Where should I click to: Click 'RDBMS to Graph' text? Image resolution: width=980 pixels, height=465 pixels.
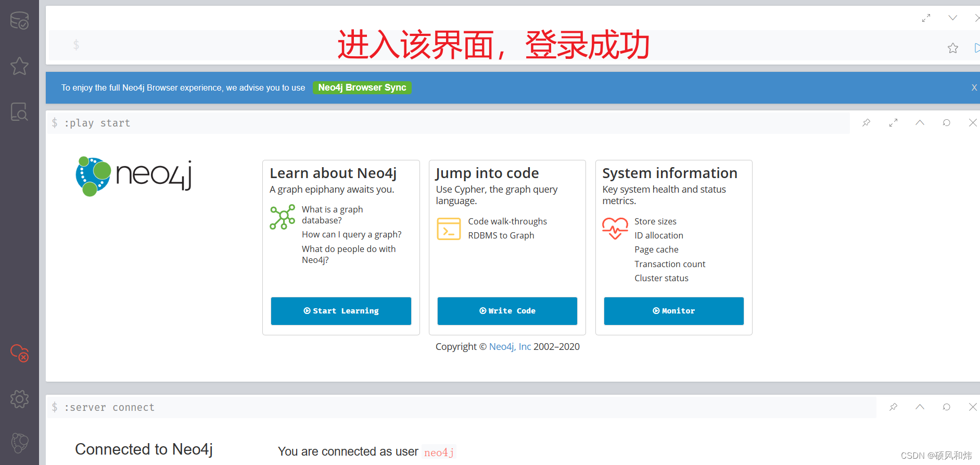[501, 236]
